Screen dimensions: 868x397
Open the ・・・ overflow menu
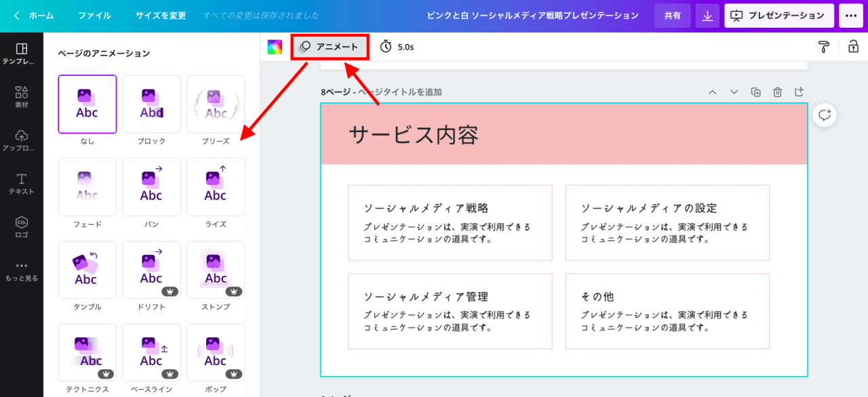tap(851, 15)
